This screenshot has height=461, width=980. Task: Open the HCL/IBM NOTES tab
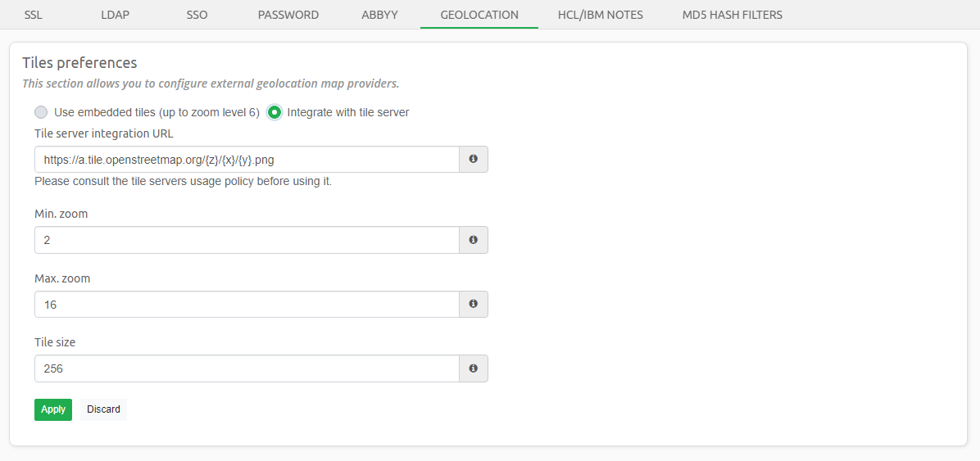[600, 15]
